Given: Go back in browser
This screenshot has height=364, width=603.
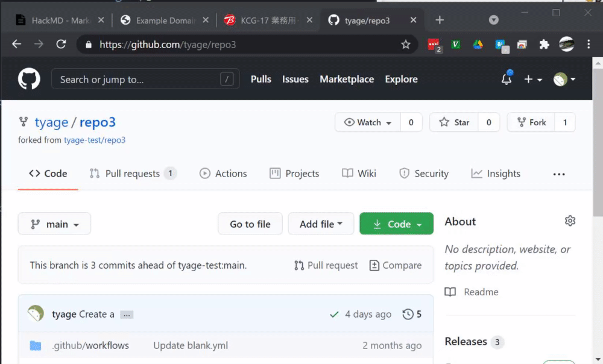Looking at the screenshot, I should tap(16, 44).
